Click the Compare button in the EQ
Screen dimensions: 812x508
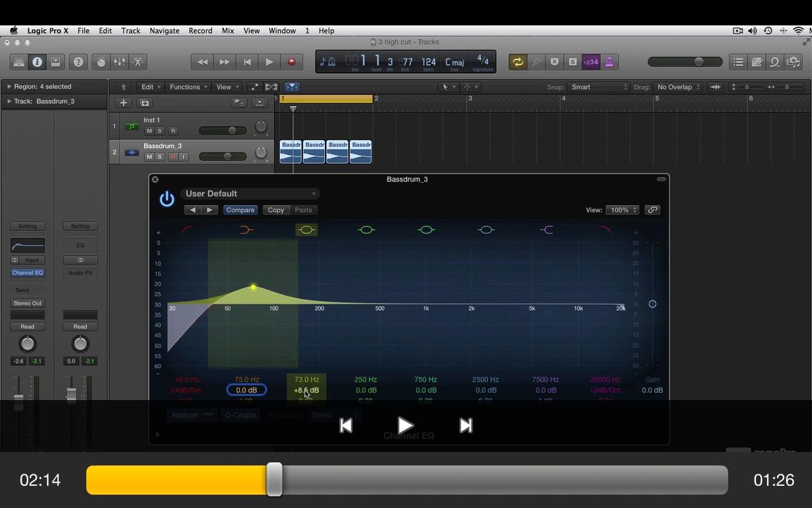pos(240,210)
